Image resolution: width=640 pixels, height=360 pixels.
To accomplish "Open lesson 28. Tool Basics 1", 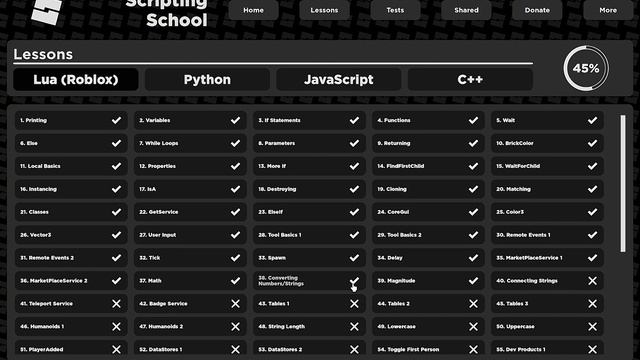I will point(309,235).
